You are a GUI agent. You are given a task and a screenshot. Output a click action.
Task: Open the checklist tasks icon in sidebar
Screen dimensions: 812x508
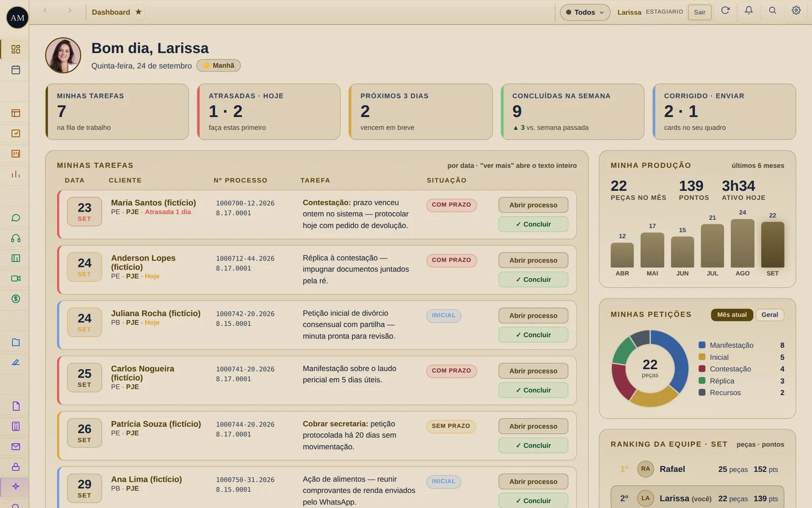pyautogui.click(x=16, y=133)
